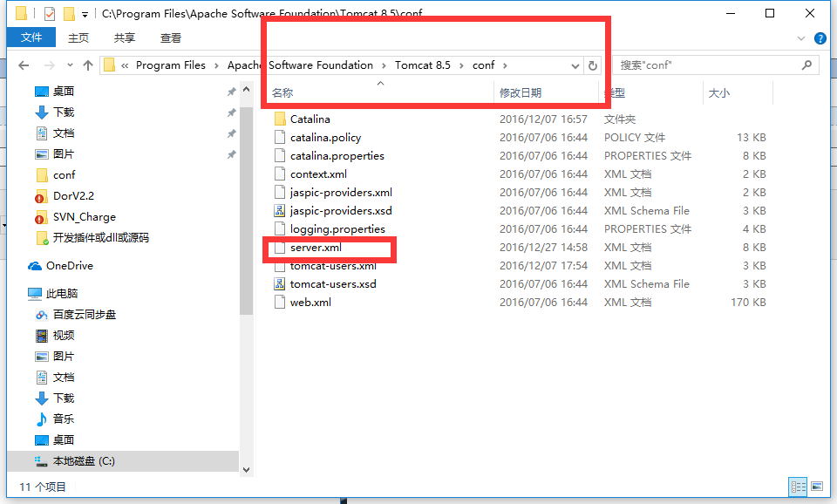Switch to details view layout icon
Viewport: 837px width, 504px height.
pyautogui.click(x=798, y=487)
